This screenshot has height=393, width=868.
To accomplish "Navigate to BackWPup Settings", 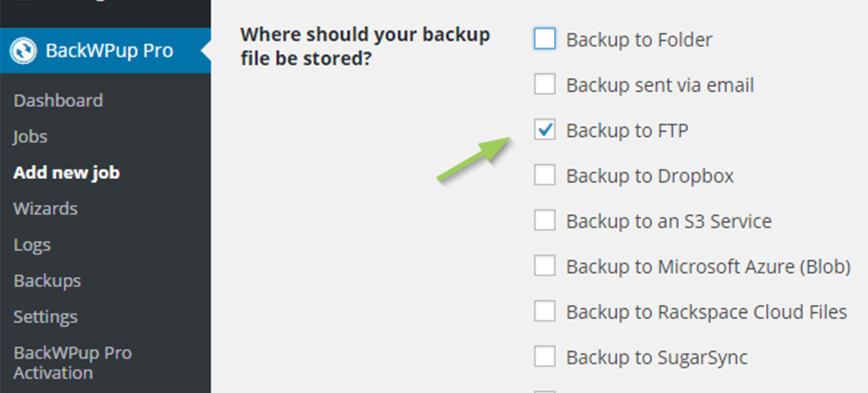I will point(45,317).
